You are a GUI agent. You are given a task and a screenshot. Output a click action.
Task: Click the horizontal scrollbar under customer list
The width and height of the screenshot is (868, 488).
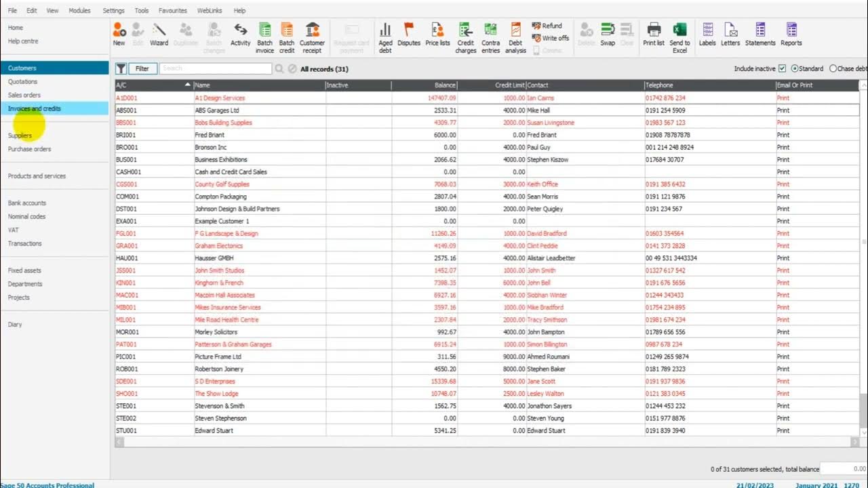pos(487,442)
